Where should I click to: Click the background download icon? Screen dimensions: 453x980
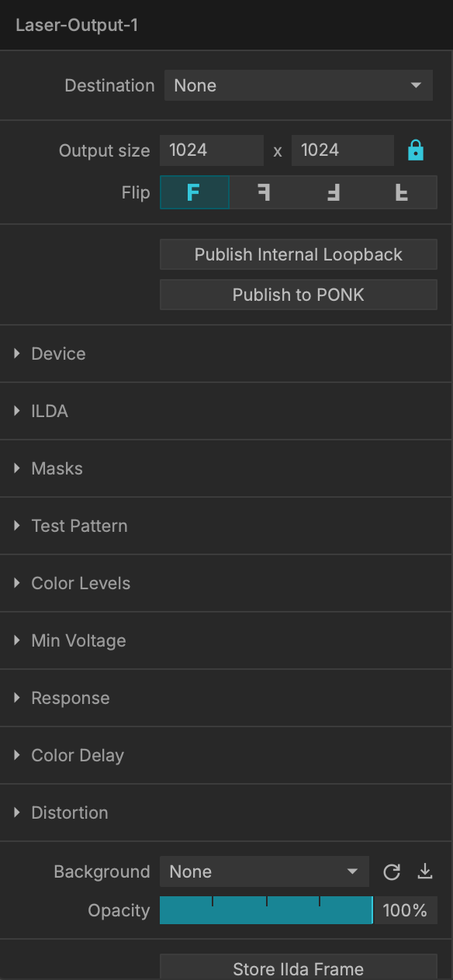pos(425,871)
